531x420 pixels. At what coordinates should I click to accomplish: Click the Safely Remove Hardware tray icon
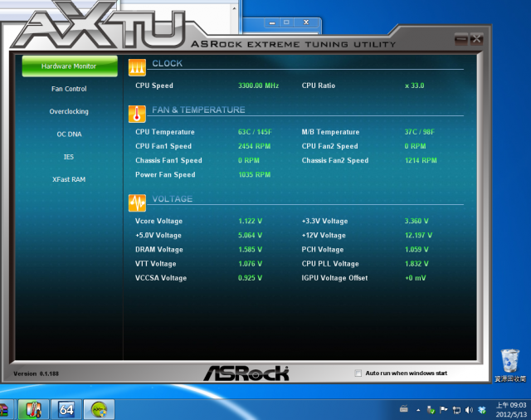tap(431, 410)
